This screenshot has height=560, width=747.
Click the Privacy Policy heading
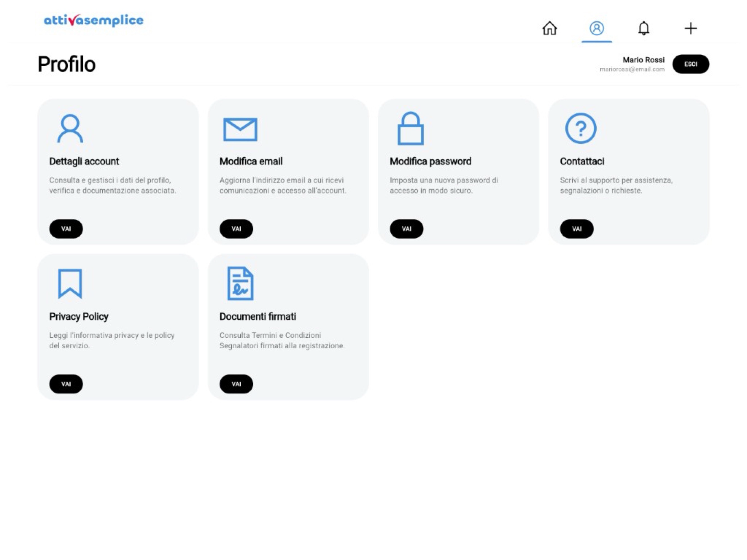[x=79, y=317]
